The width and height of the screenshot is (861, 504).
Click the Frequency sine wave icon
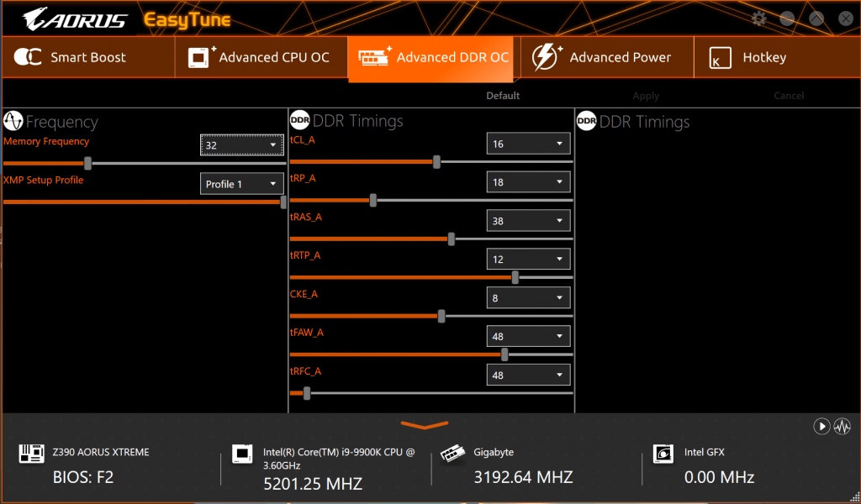click(13, 121)
